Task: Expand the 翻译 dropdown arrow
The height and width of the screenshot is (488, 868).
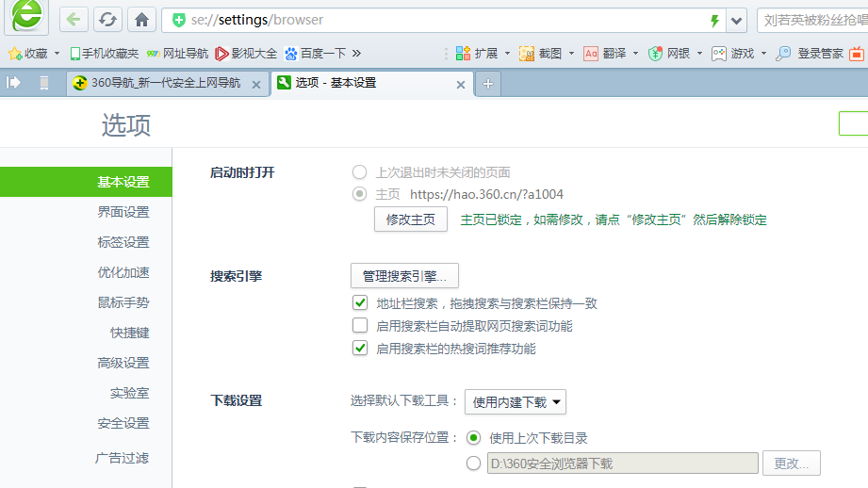Action: pyautogui.click(x=635, y=54)
